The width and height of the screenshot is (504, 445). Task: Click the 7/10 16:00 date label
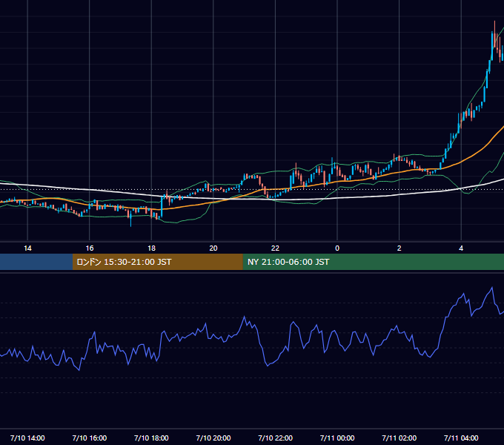pos(90,438)
